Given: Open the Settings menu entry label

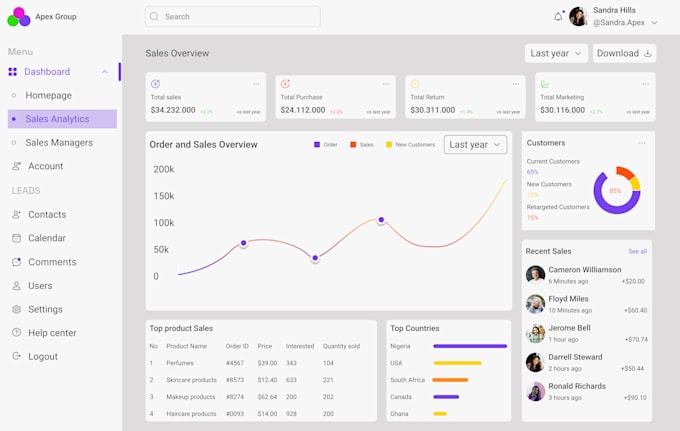Looking at the screenshot, I should tap(45, 309).
